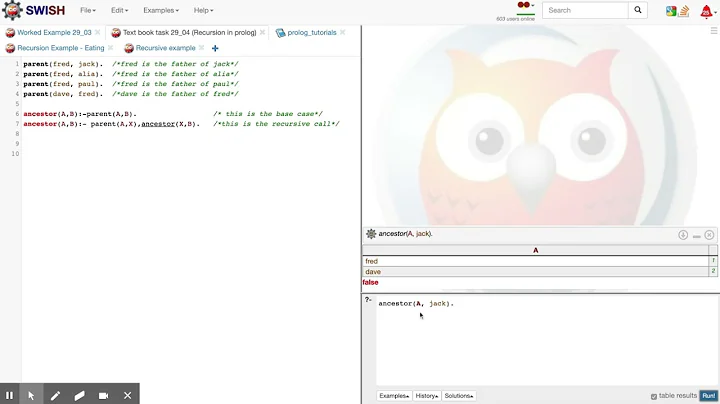Open the users online dropdown
The width and height of the screenshot is (720, 404).
coord(525,6)
